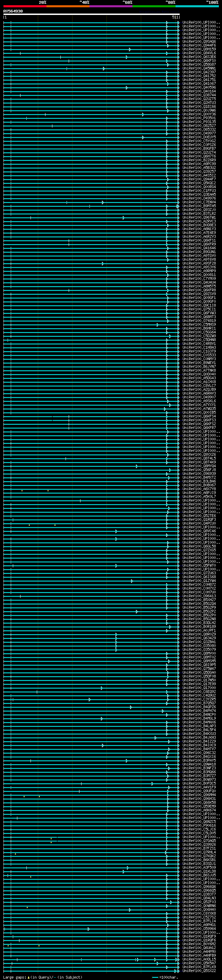Click the red 20% identity legend segment

click(25, 6)
